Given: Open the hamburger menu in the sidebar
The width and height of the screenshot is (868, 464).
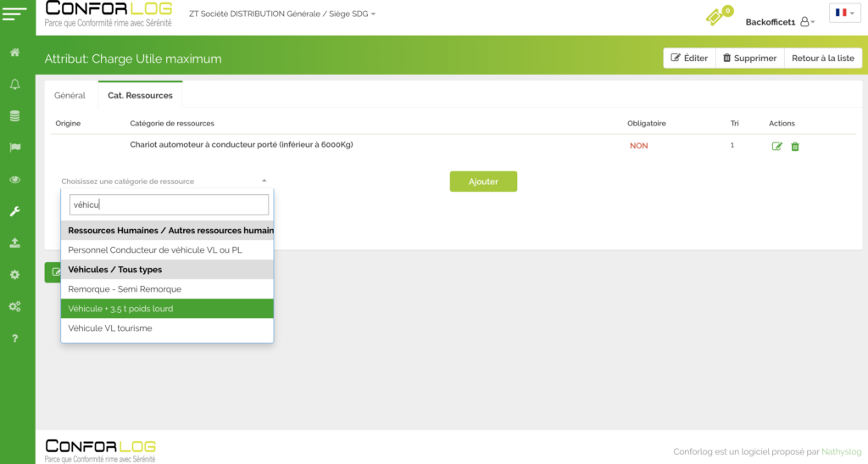Looking at the screenshot, I should (15, 15).
